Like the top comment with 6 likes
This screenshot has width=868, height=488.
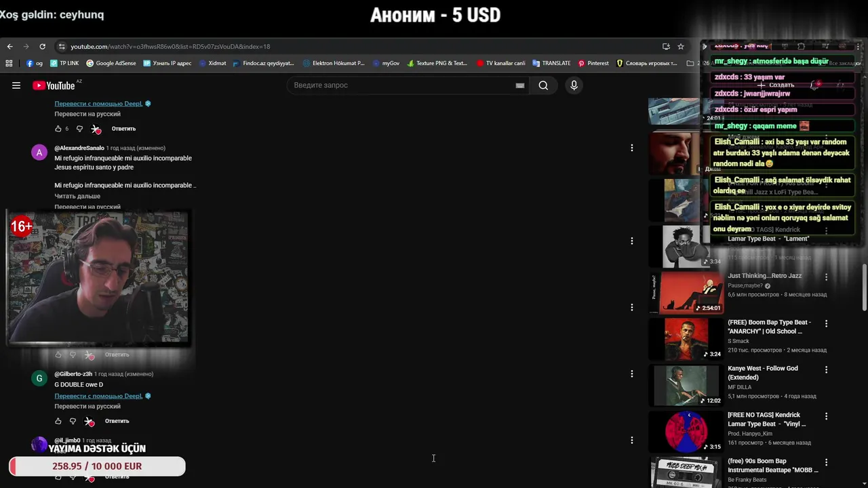pyautogui.click(x=58, y=129)
